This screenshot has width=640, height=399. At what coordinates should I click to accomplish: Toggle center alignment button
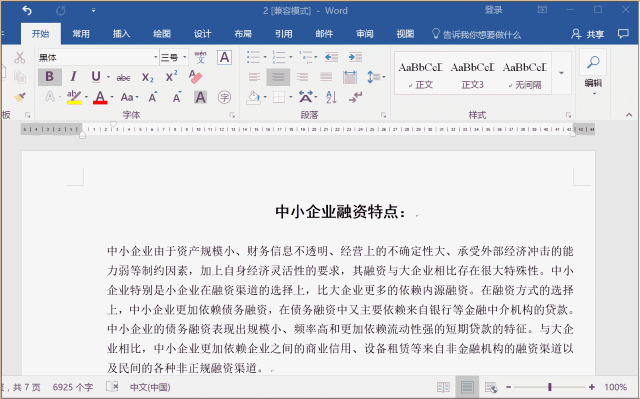click(278, 77)
